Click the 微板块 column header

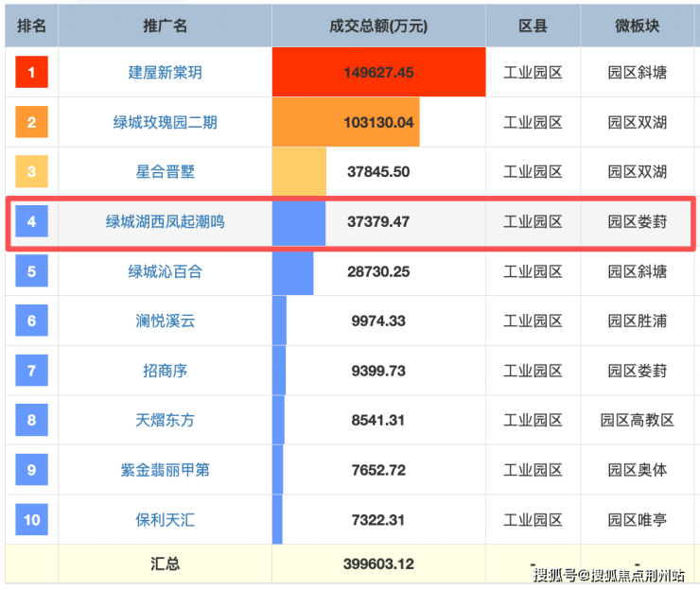click(637, 26)
